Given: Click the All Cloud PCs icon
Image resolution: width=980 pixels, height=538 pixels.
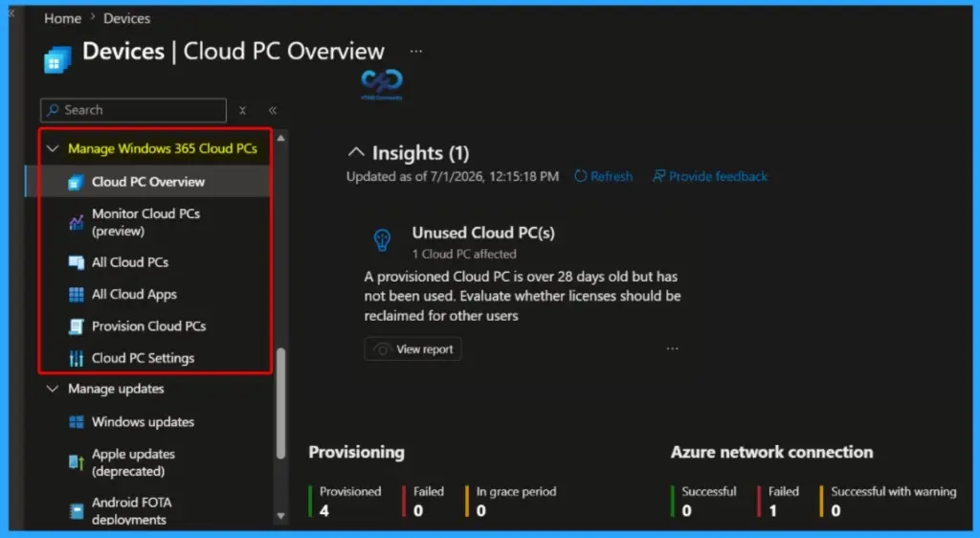Looking at the screenshot, I should coord(76,262).
